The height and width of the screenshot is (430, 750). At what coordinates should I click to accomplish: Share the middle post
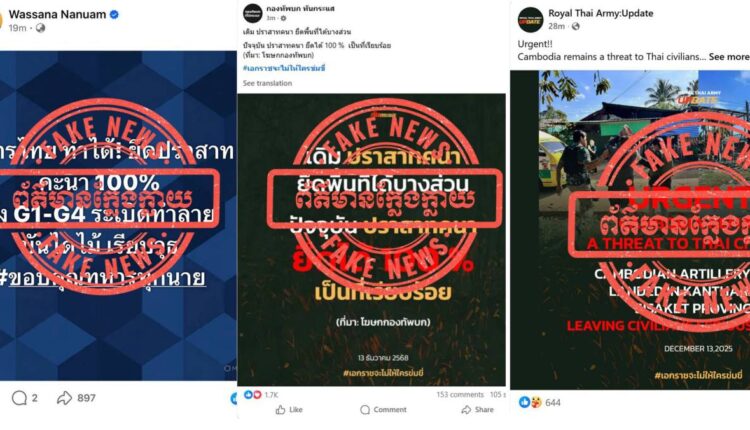(x=477, y=409)
